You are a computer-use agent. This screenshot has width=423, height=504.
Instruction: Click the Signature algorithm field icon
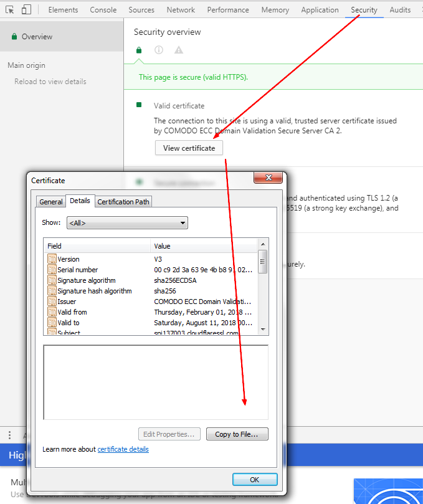point(52,280)
